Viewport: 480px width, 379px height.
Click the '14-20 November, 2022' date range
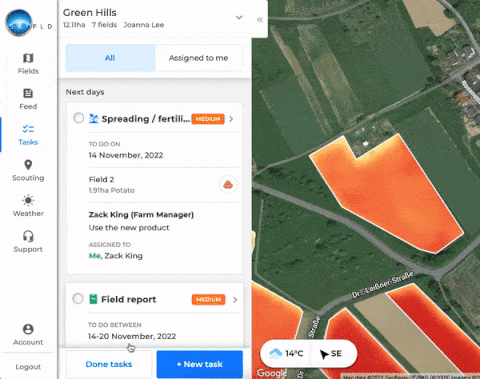coord(132,336)
